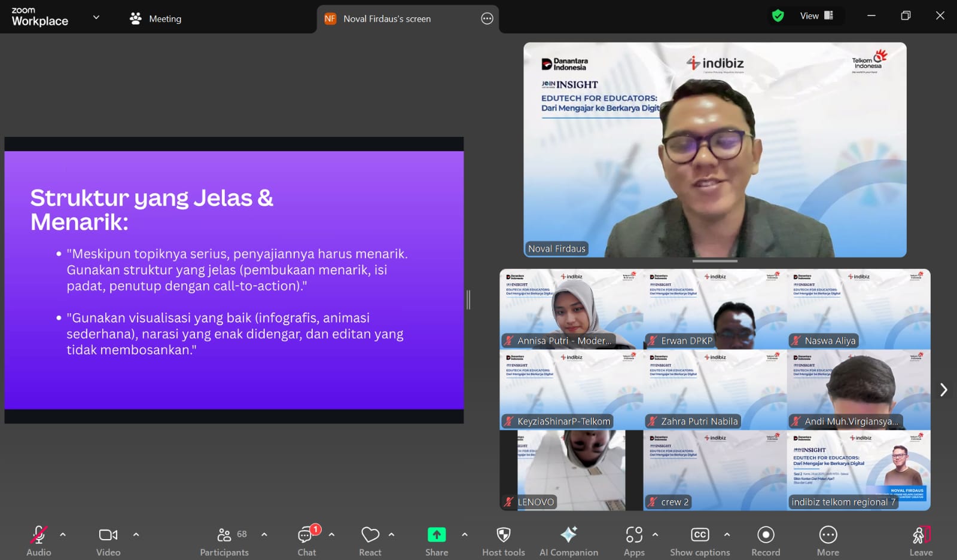The image size is (957, 560).
Task: Toggle the Video camera
Action: click(108, 541)
